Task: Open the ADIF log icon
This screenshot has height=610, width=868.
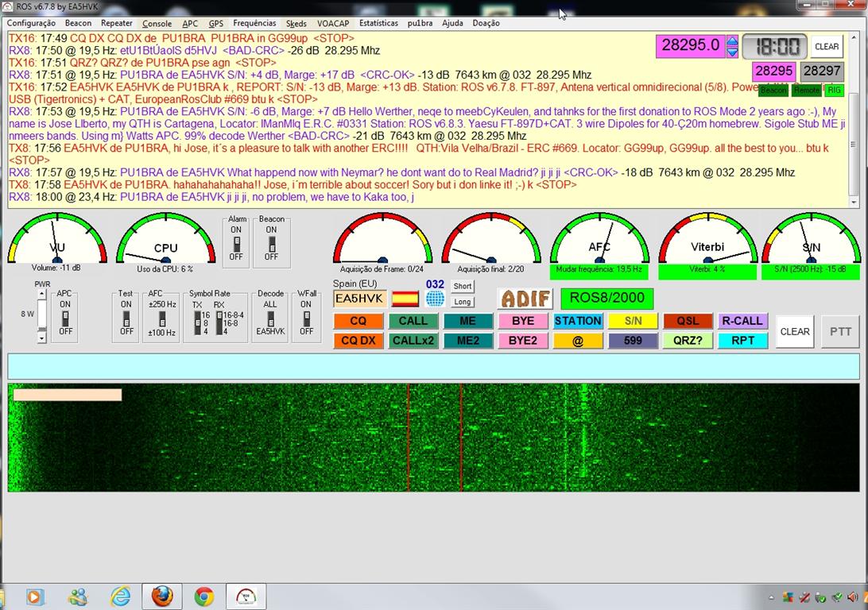Action: [525, 299]
